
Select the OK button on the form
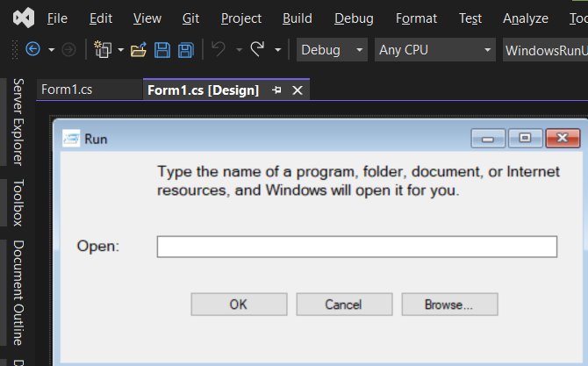(x=240, y=305)
